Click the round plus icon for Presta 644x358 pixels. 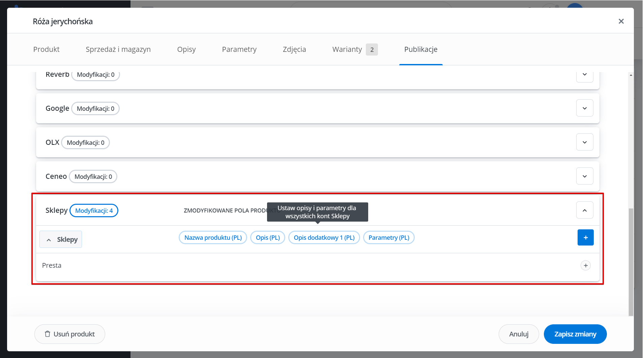pyautogui.click(x=586, y=265)
